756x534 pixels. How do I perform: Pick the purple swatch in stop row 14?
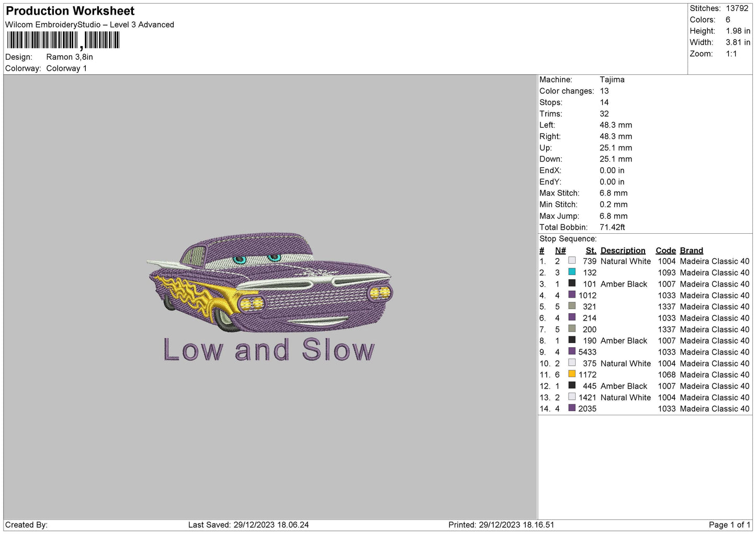pos(572,408)
